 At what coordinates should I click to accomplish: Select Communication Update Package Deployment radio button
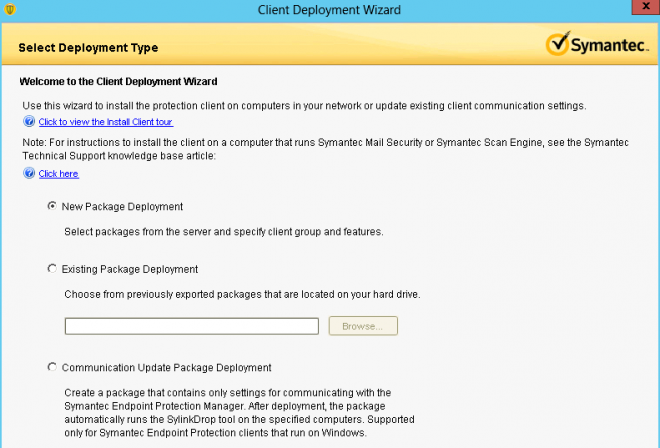pyautogui.click(x=52, y=367)
